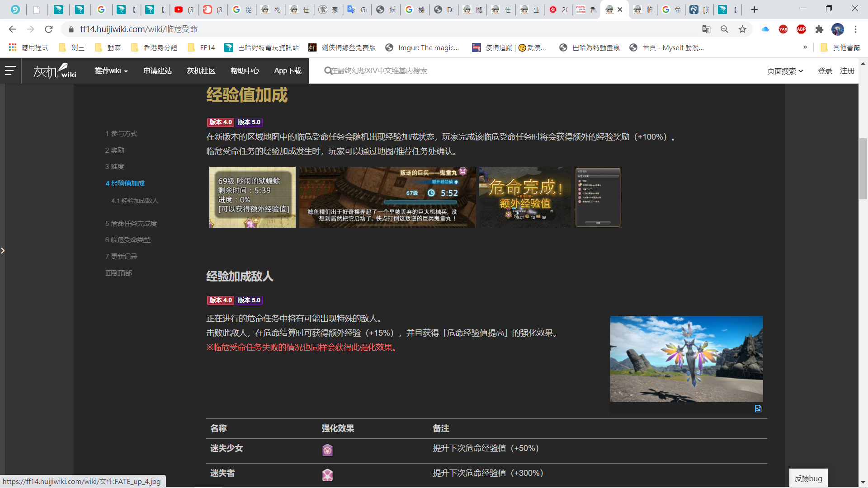Switch to the YouTube browser tab
This screenshot has height=488, width=868.
pos(184,9)
